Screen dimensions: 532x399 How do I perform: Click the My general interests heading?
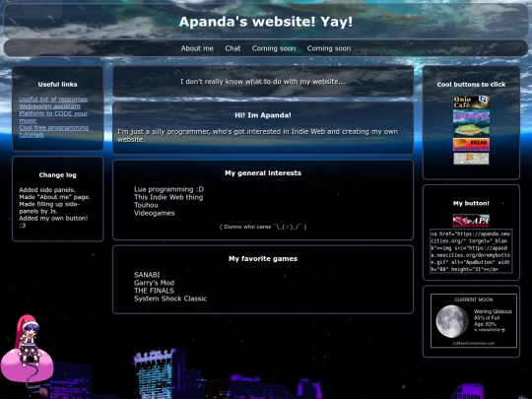click(x=263, y=173)
